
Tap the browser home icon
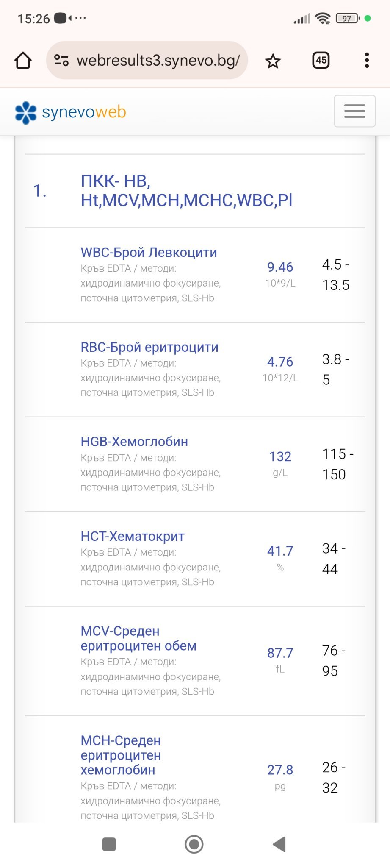[23, 61]
